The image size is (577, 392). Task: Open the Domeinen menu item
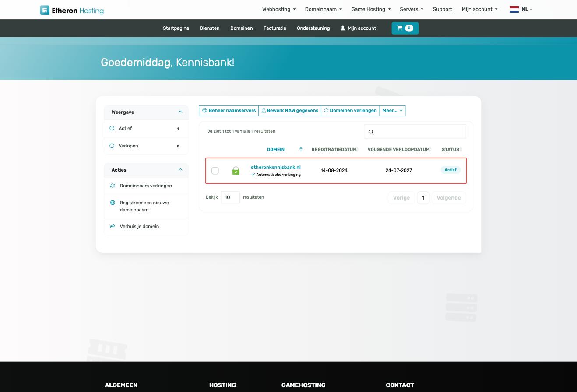(242, 28)
